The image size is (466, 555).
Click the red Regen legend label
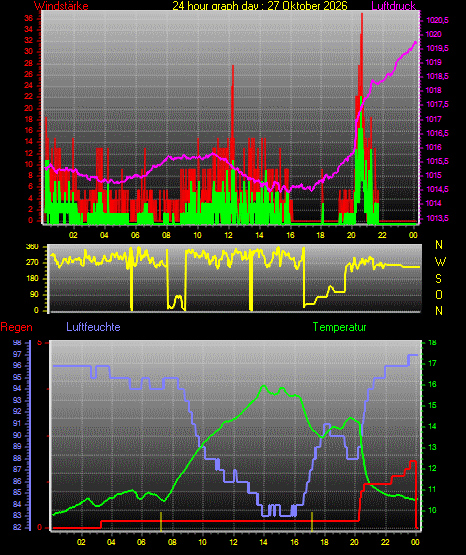click(x=16, y=327)
